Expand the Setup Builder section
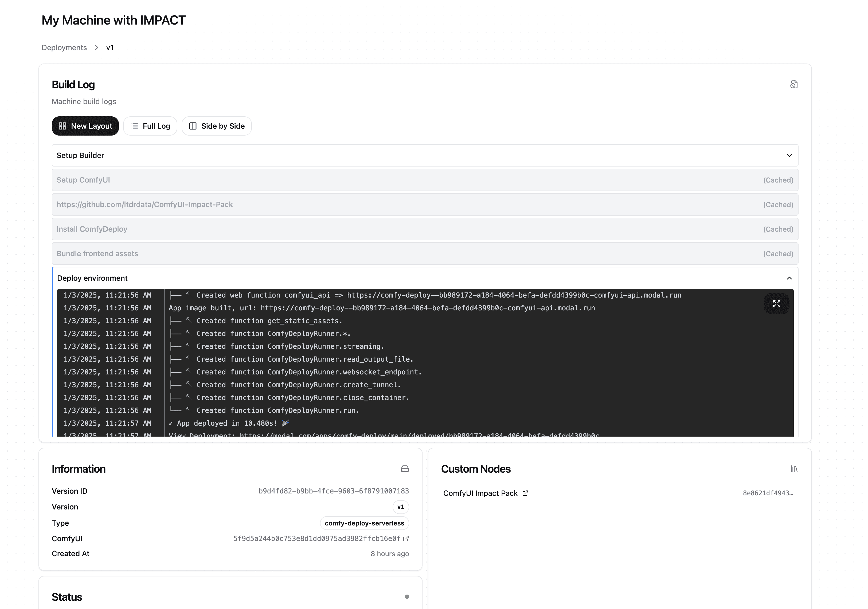Screen dimensions: 868x609 pyautogui.click(x=425, y=155)
